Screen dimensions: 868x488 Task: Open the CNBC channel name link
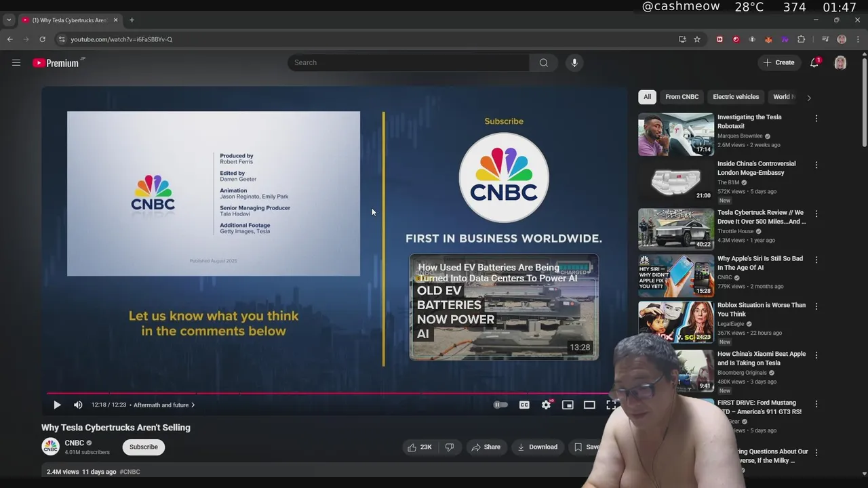click(x=74, y=443)
